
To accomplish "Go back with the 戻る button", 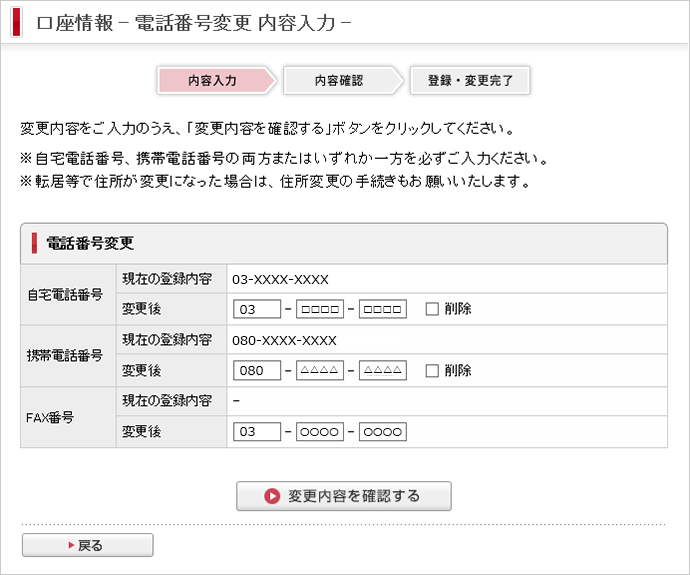I will point(88,545).
